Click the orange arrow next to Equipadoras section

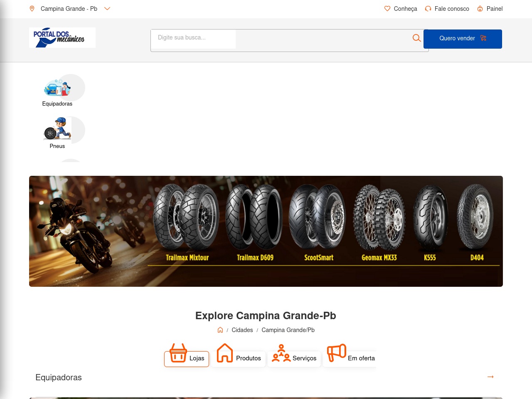click(490, 377)
